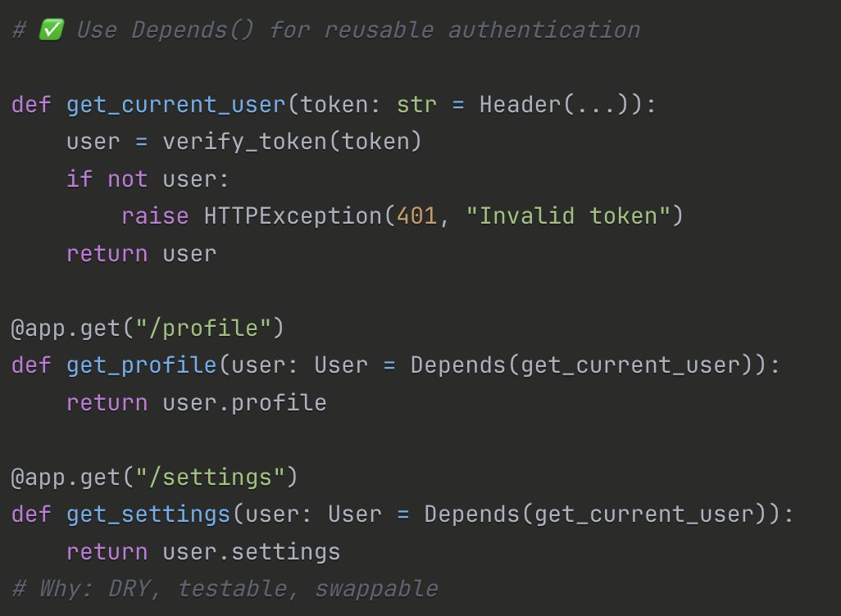The width and height of the screenshot is (841, 616).
Task: Click the "User" type in the get_profile signature
Action: (x=341, y=365)
